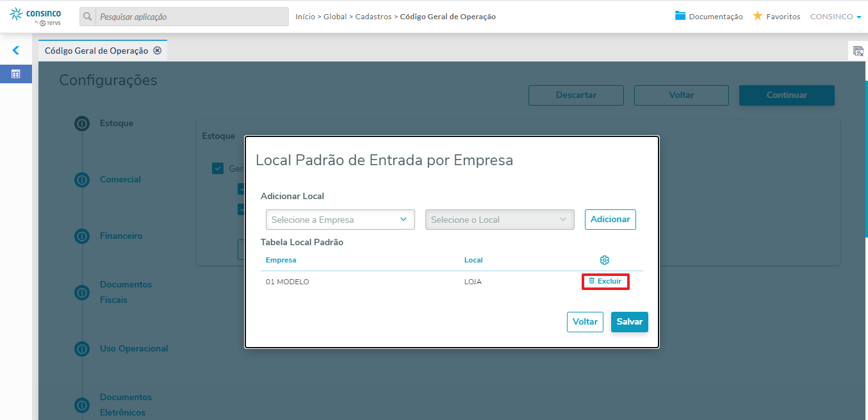Open the Documentação folder link
868x420 pixels.
point(708,17)
